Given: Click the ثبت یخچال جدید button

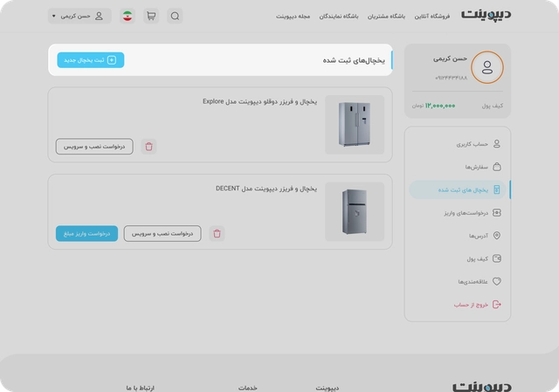Looking at the screenshot, I should click(x=91, y=60).
